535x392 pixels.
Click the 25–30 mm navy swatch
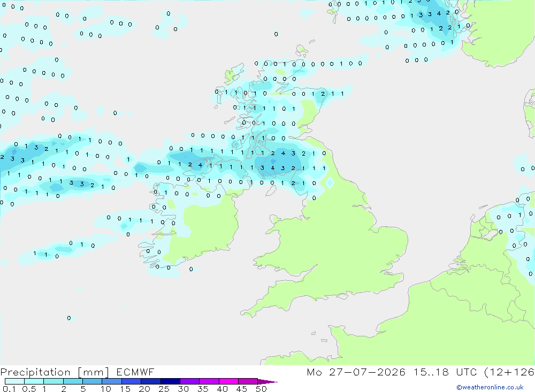170,381
